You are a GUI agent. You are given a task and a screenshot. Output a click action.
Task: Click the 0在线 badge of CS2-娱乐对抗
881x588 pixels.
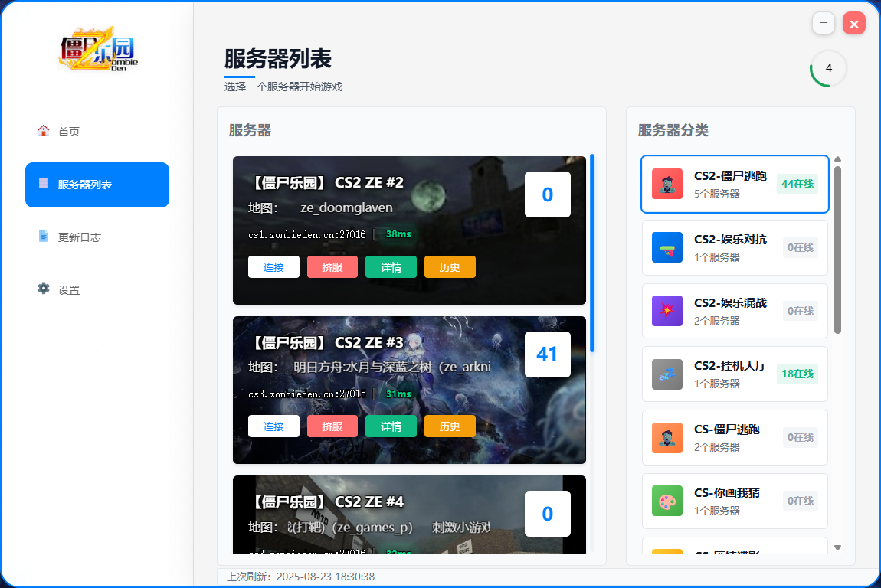pyautogui.click(x=800, y=247)
